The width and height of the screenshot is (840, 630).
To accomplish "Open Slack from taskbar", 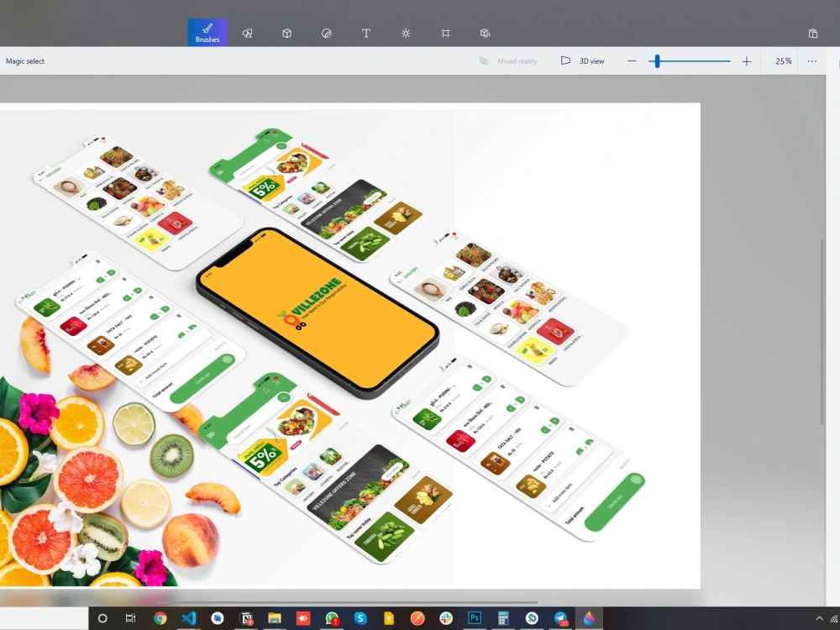I will pos(446,618).
